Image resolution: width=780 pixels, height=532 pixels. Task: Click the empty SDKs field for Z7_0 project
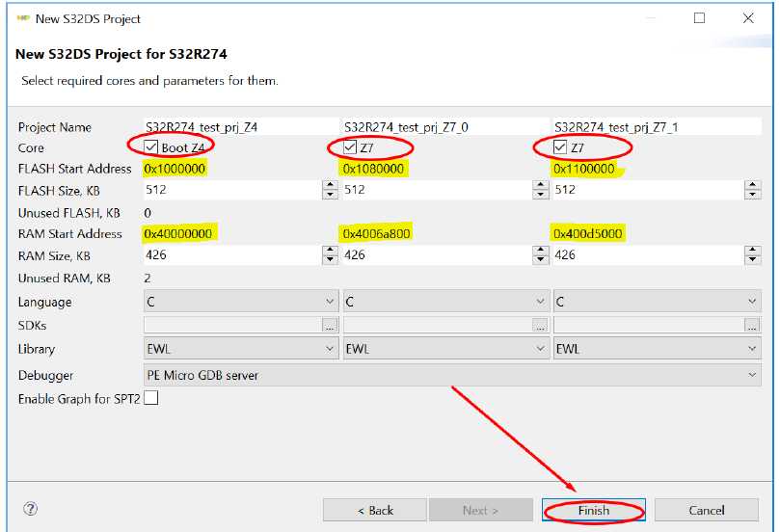(x=438, y=325)
